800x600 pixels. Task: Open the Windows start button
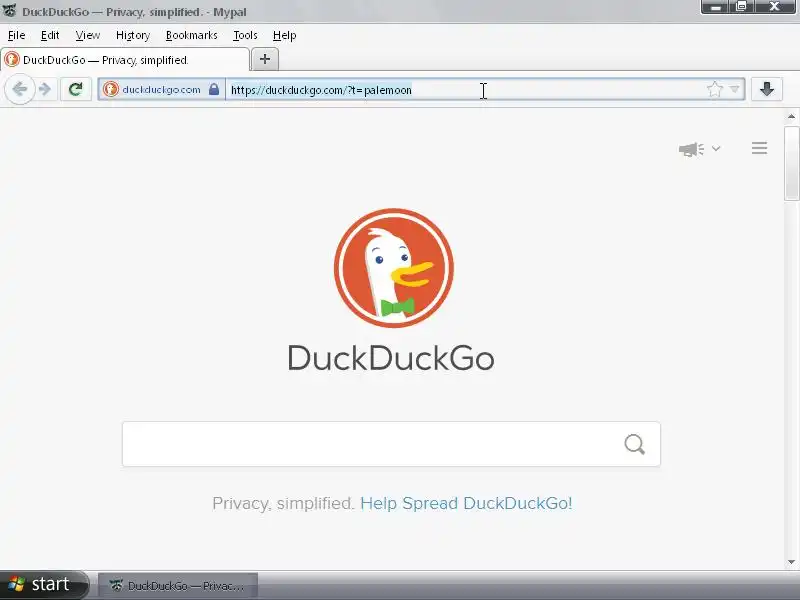coord(44,584)
